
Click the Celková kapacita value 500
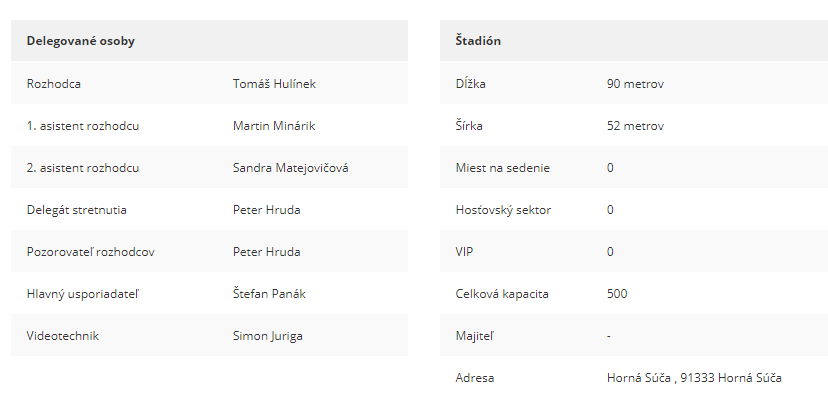(617, 294)
